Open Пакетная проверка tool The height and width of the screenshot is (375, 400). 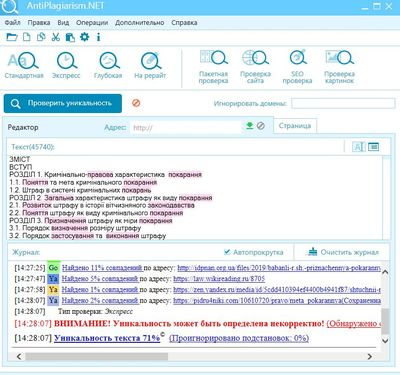pos(213,67)
